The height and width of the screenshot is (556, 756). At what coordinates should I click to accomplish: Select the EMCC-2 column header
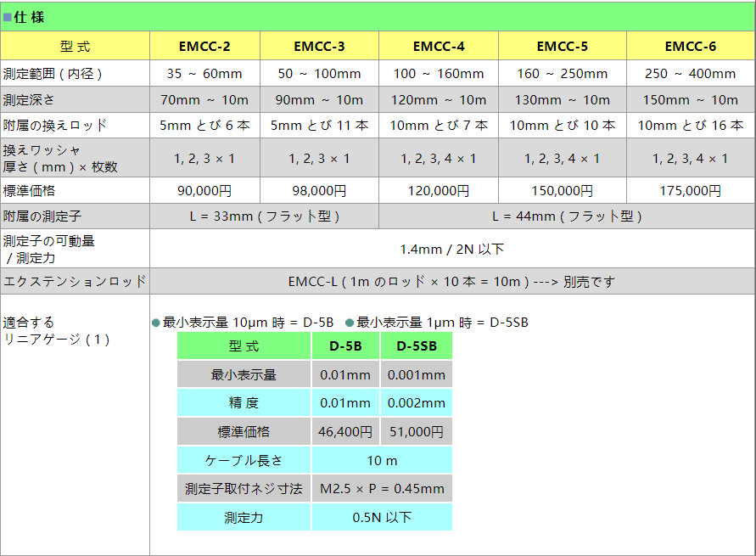click(x=204, y=47)
